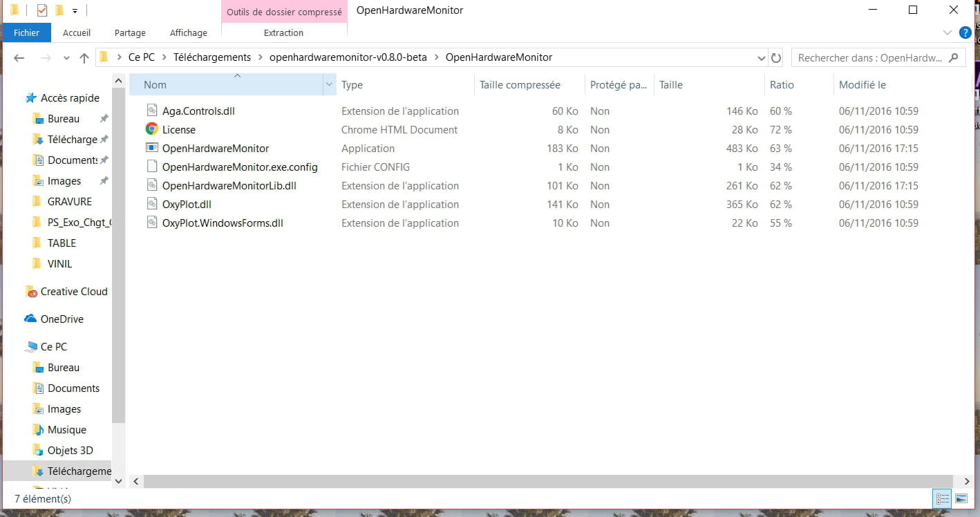Click the 483 Ko size cell
Screen dimensions: 980x517
tap(742, 149)
